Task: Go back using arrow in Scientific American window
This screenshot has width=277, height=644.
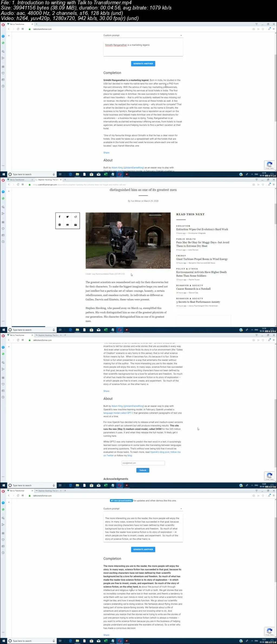Action: pos(9,184)
